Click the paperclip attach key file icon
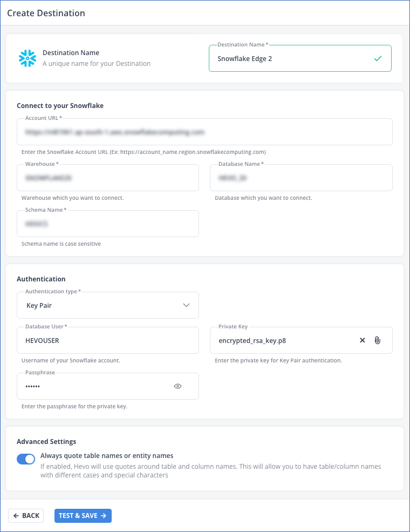410x532 pixels. 378,340
